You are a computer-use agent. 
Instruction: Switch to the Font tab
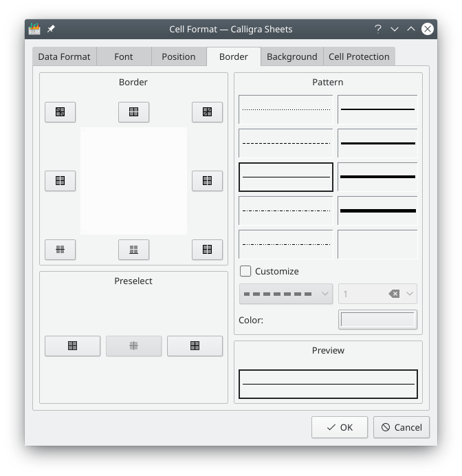[x=124, y=56]
